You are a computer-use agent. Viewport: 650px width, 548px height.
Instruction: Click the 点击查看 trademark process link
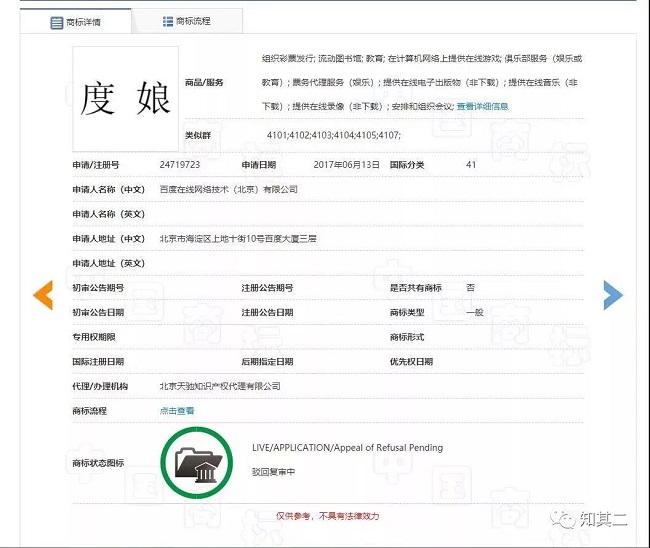click(x=177, y=410)
